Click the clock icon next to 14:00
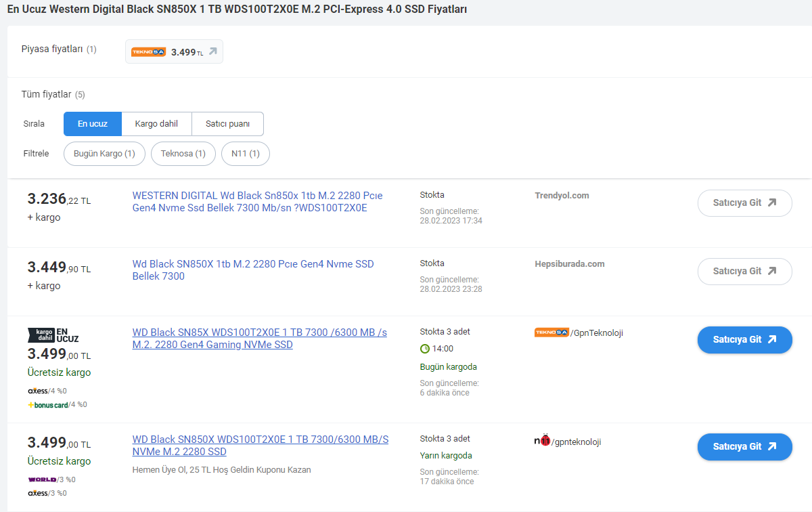The image size is (812, 512). pos(425,349)
